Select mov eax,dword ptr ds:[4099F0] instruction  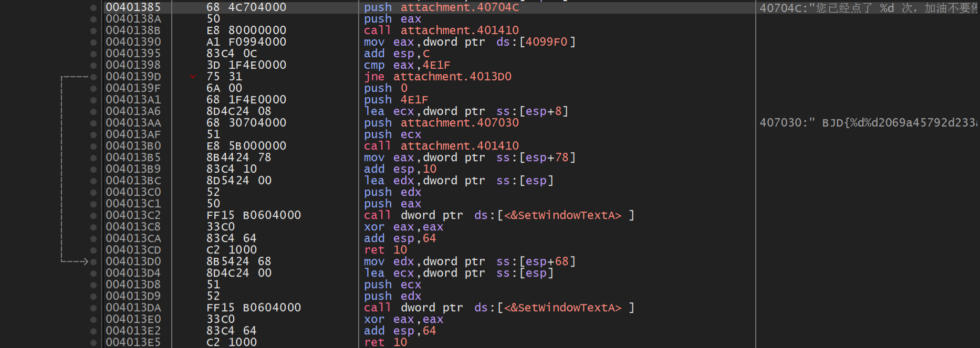tap(470, 42)
